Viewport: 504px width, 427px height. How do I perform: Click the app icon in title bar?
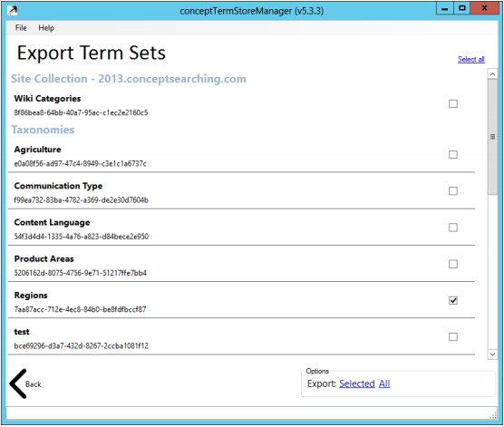(x=12, y=10)
